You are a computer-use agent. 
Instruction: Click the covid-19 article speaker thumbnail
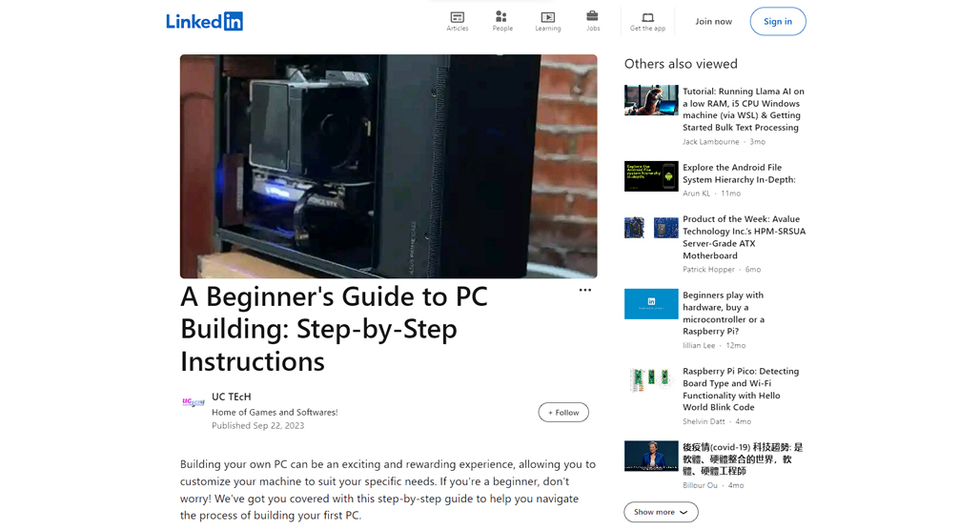(x=650, y=456)
